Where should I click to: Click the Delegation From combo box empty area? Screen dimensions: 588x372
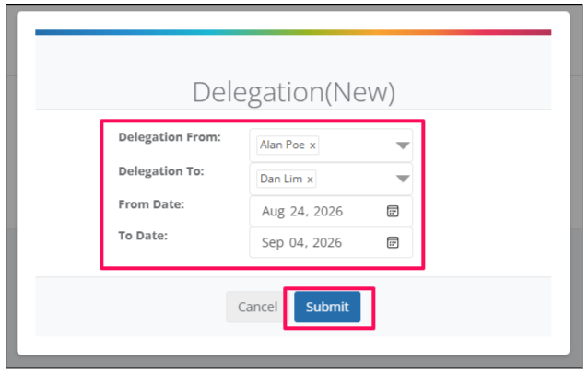coord(357,145)
